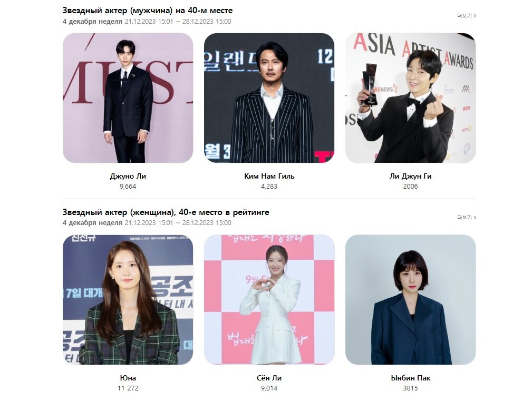The width and height of the screenshot is (532, 401).
Task: Click vote count 11 272 under Юна
Action: point(128,388)
